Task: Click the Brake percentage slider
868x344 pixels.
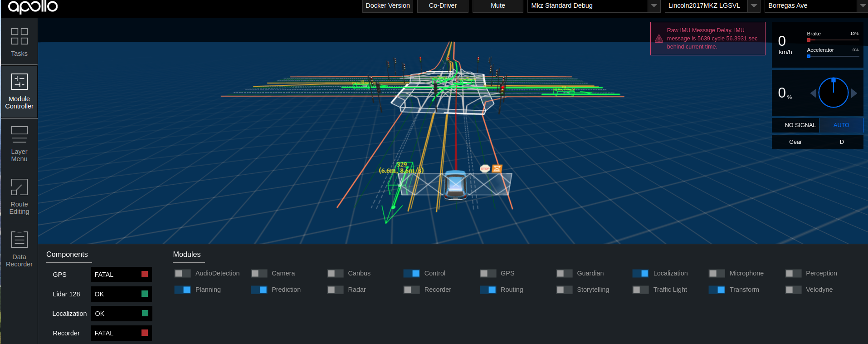Action: coord(833,40)
